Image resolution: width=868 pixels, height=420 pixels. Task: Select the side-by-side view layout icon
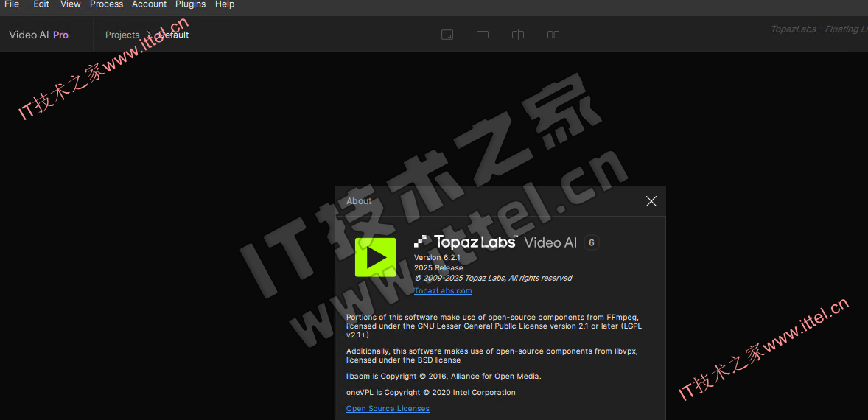pos(553,35)
